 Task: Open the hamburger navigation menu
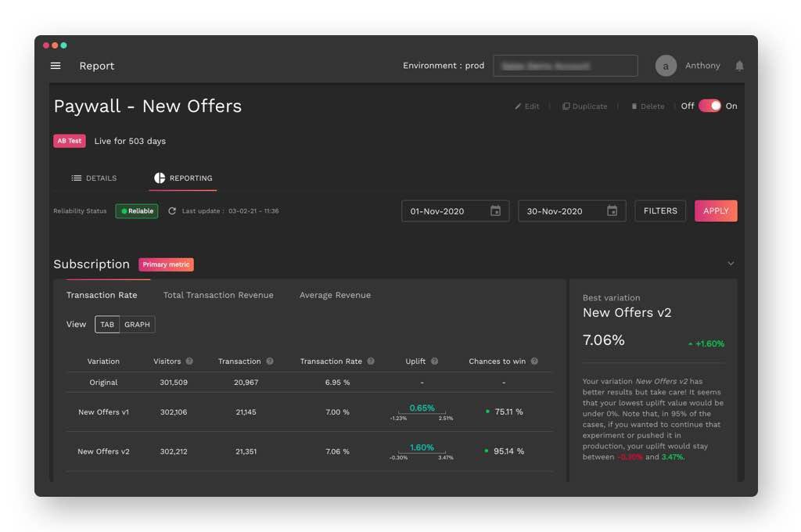tap(56, 66)
